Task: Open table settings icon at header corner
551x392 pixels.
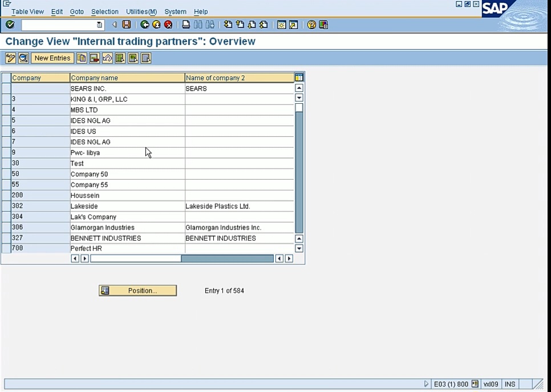Action: pos(299,78)
